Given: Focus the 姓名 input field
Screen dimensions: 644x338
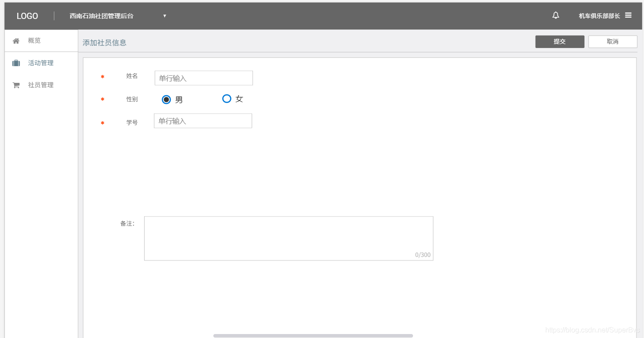Looking at the screenshot, I should [204, 78].
